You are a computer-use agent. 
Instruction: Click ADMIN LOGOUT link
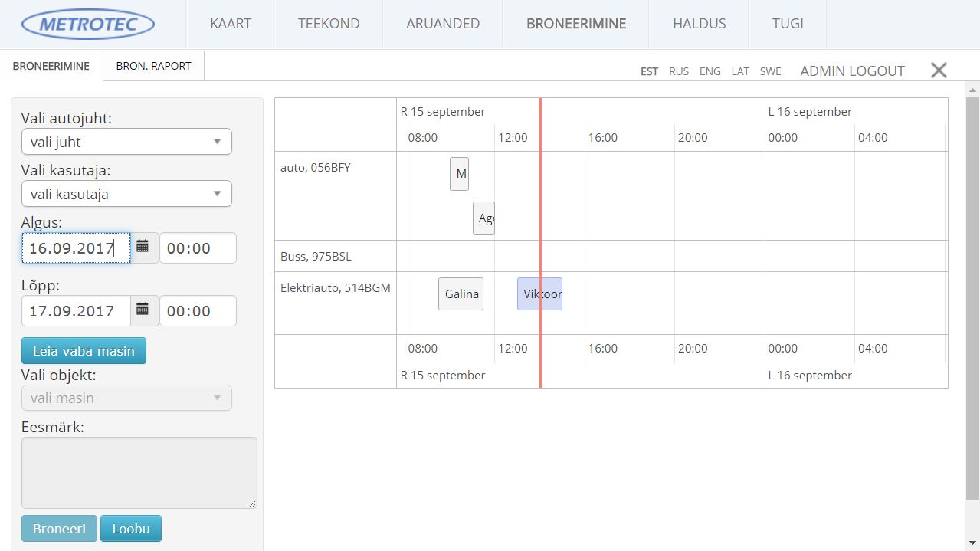click(852, 71)
